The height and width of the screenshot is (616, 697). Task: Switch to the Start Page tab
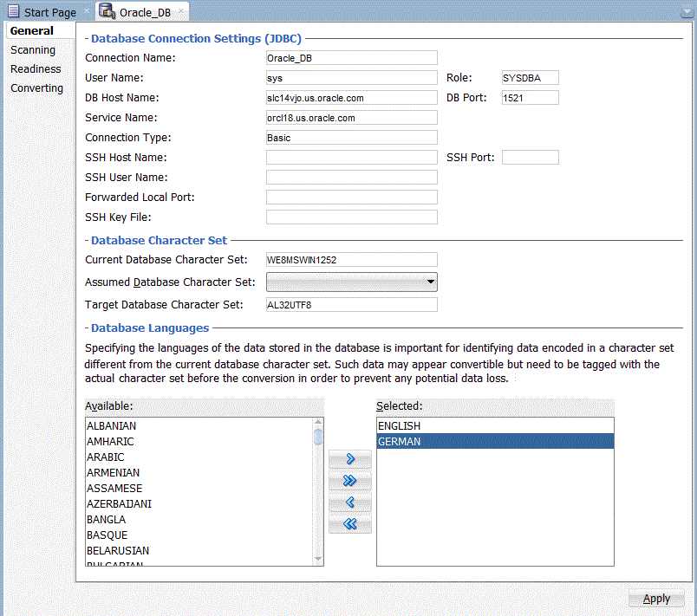coord(49,12)
